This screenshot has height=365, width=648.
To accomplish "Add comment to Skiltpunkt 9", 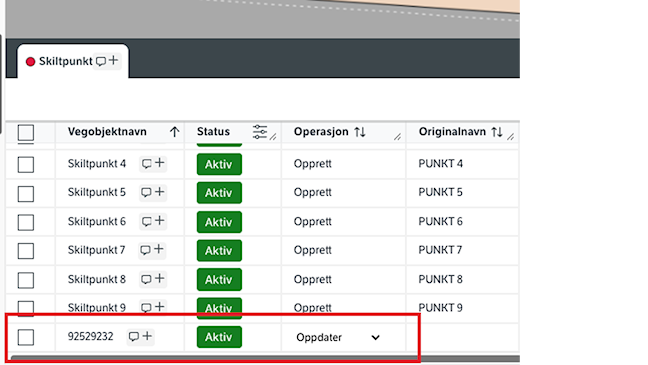I will [153, 307].
